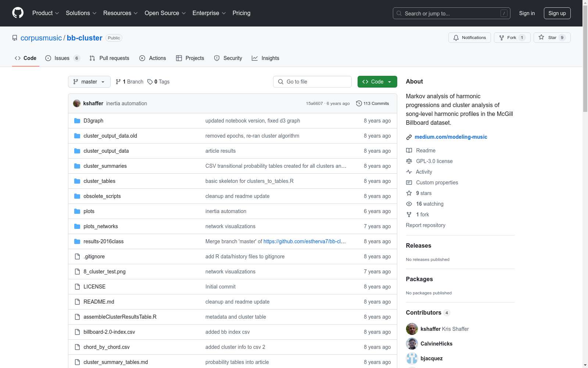Open the bb-cluster repository link
Viewport: 588px width, 368px height.
(x=85, y=38)
